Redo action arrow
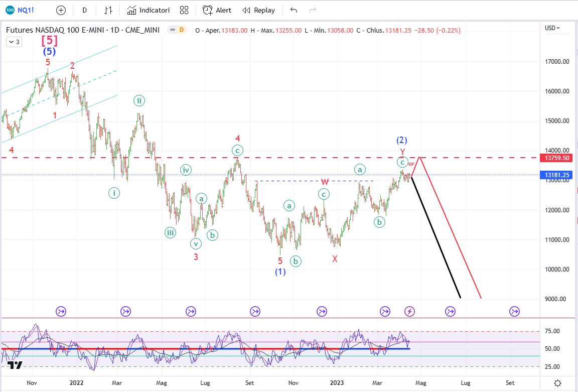Screen dimensions: 578x392 pyautogui.click(x=313, y=11)
